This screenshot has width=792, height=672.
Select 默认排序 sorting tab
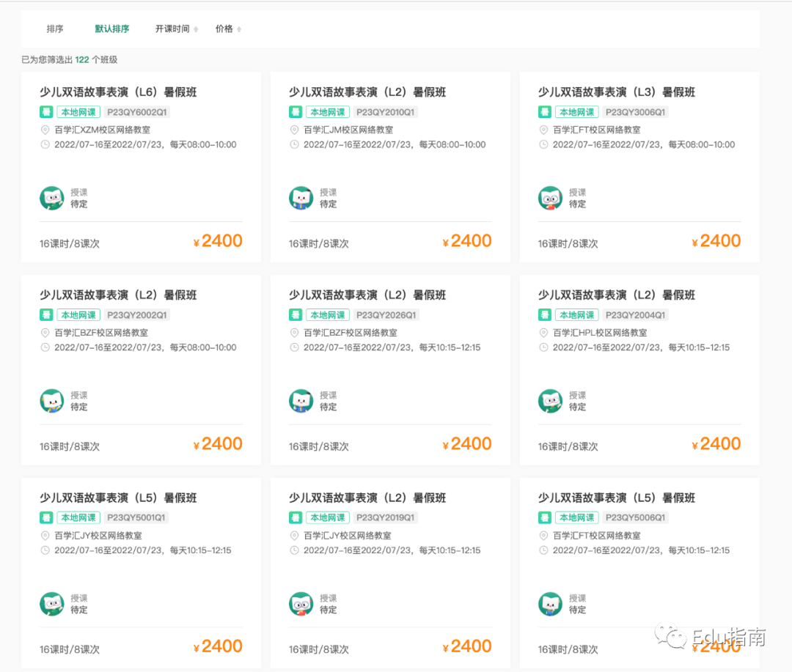112,29
